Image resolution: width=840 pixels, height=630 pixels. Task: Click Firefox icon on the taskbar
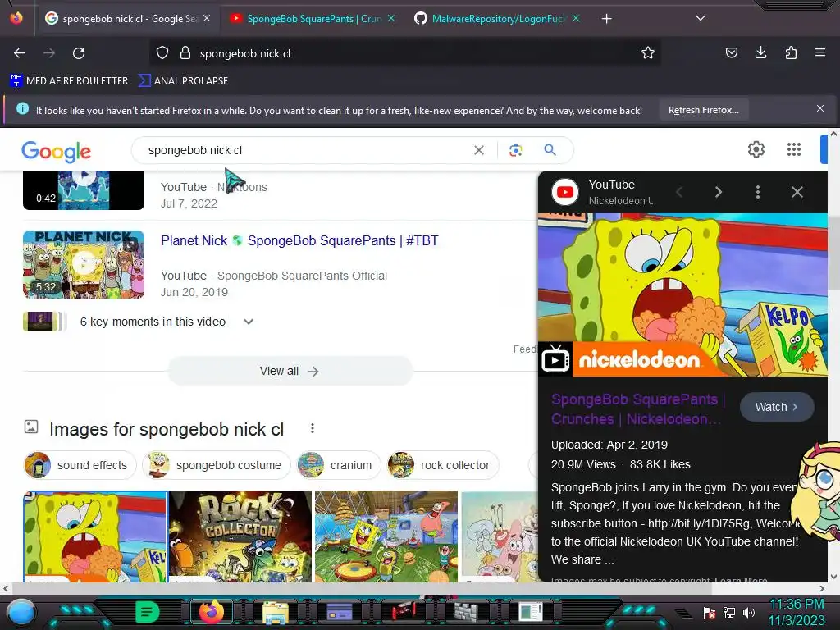coord(211,612)
